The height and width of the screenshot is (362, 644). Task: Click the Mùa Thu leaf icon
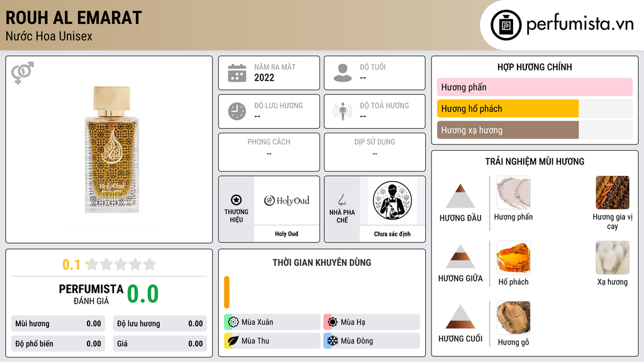point(233,341)
